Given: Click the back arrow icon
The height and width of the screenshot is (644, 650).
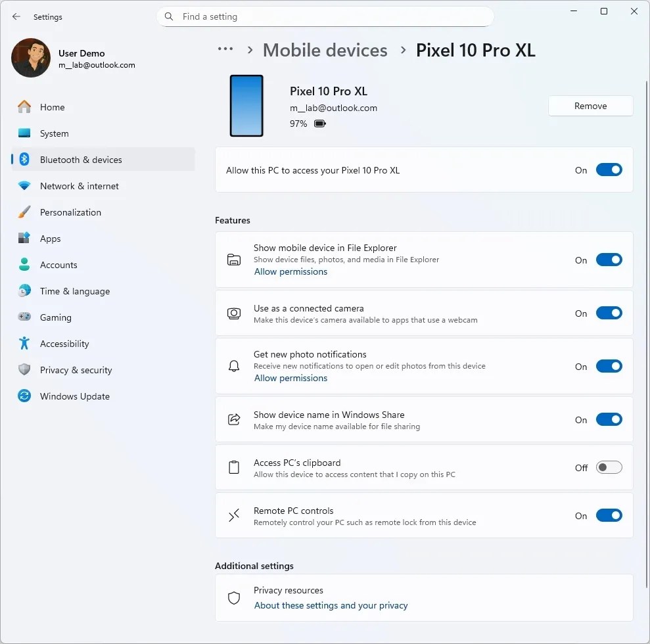Looking at the screenshot, I should 16,16.
